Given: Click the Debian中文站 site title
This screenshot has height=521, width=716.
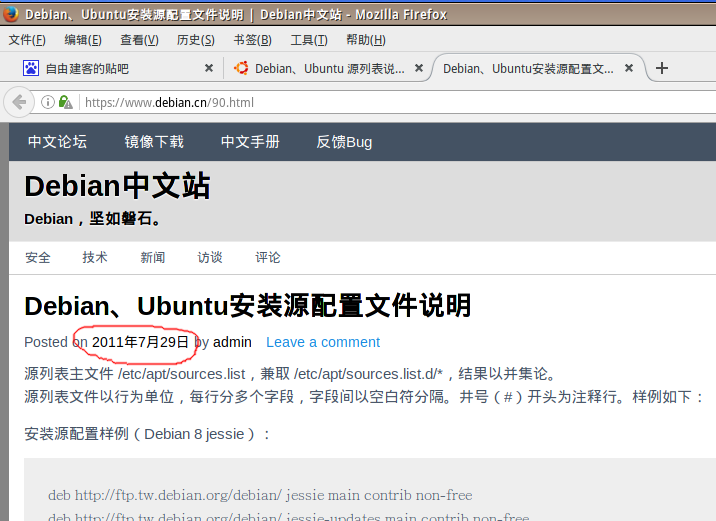Looking at the screenshot, I should [117, 186].
